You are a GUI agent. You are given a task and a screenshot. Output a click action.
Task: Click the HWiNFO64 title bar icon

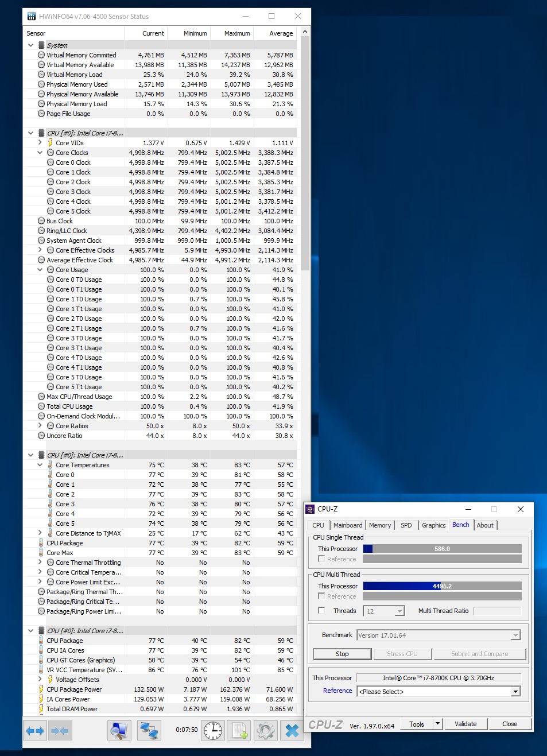(x=31, y=17)
